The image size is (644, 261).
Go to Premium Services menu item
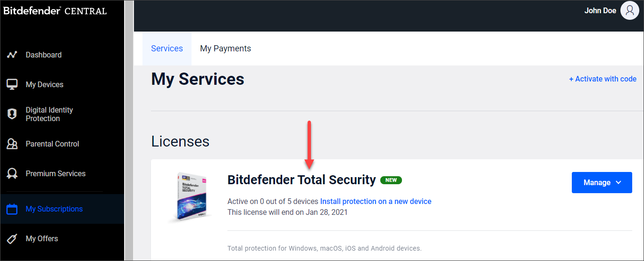[x=56, y=173]
